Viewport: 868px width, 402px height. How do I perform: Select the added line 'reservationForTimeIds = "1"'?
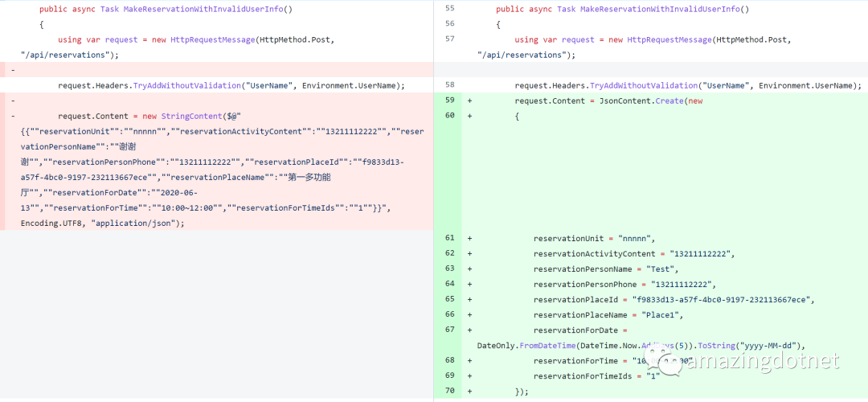596,376
